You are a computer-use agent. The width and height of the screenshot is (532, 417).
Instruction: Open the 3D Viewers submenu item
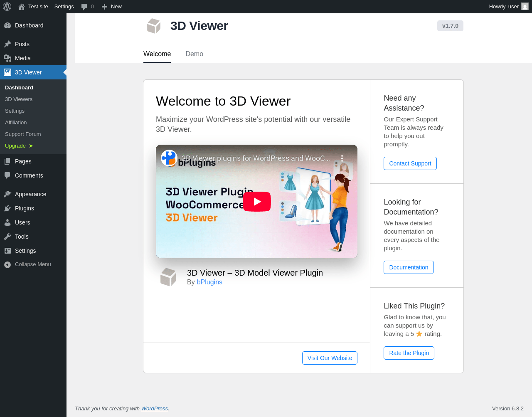pos(19,99)
